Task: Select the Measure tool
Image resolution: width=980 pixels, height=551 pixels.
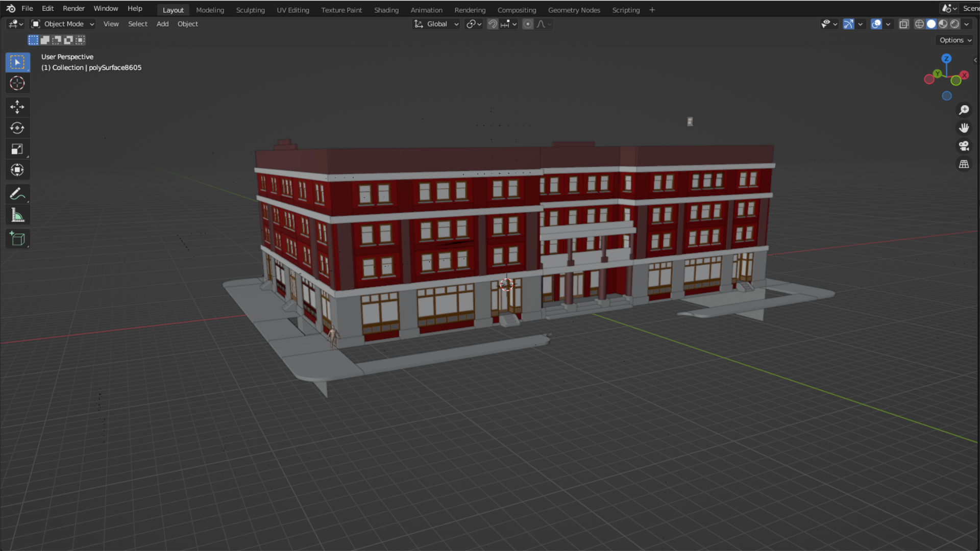Action: (x=17, y=215)
